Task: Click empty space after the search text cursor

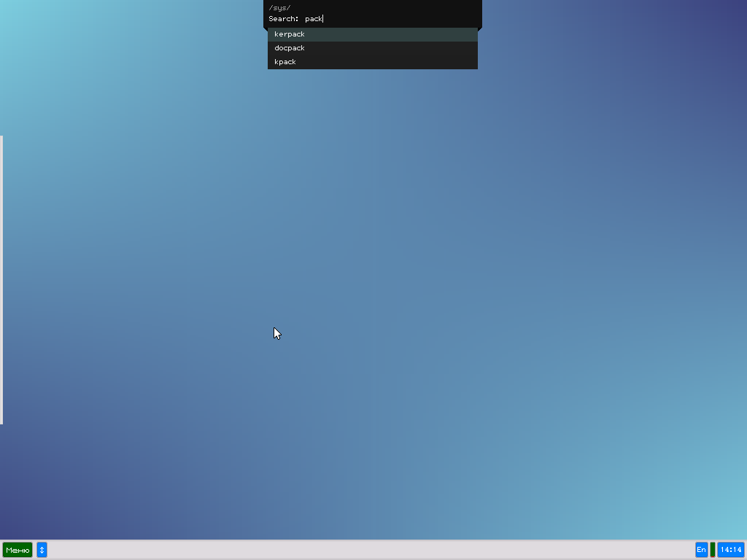Action: click(x=401, y=19)
